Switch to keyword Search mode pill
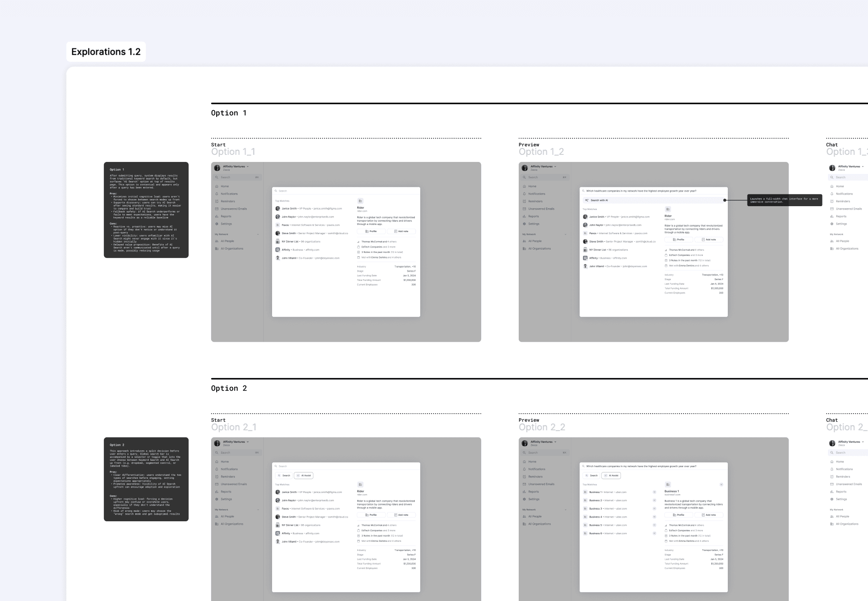This screenshot has height=601, width=868. coord(285,475)
